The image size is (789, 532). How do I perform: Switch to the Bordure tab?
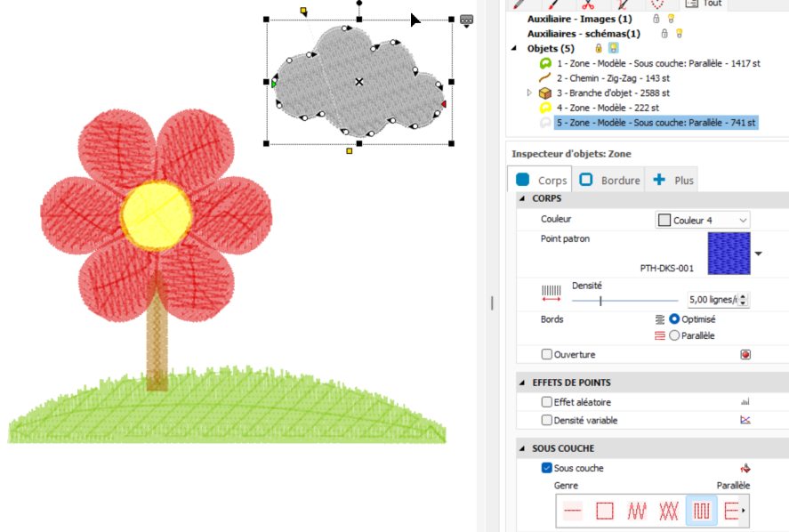point(609,181)
